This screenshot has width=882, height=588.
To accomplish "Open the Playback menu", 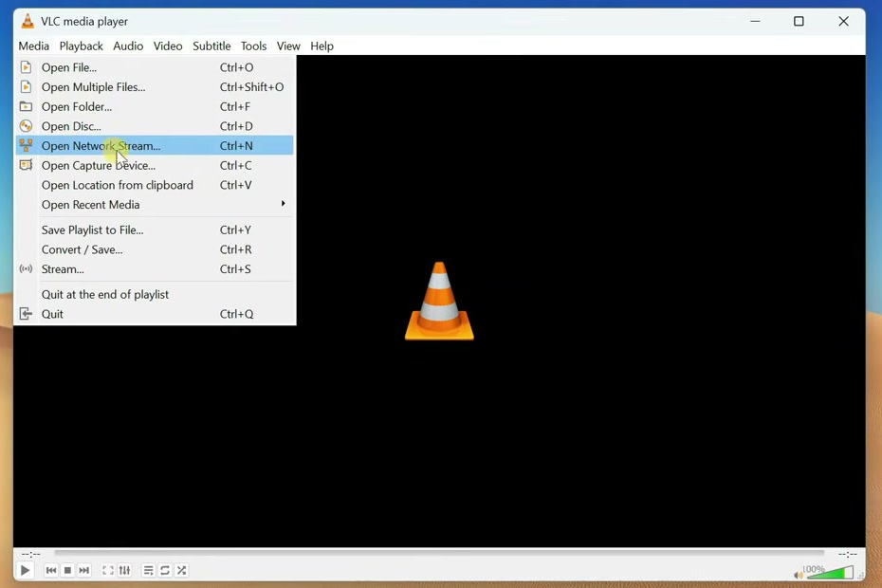I will (x=81, y=46).
